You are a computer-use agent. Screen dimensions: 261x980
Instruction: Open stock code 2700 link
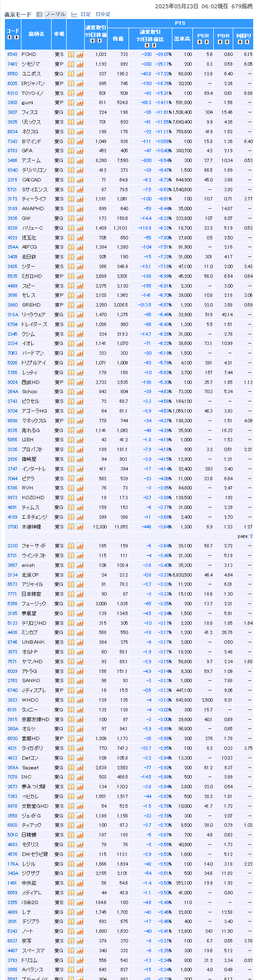pyautogui.click(x=12, y=526)
